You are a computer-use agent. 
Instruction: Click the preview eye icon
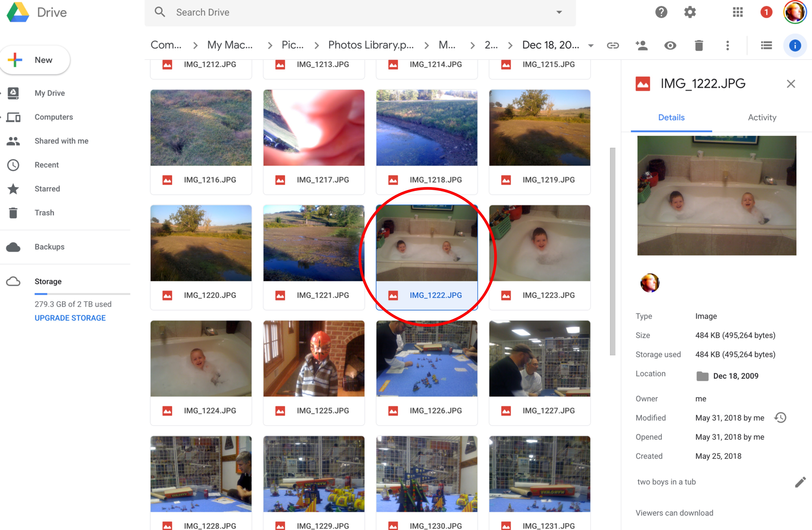[670, 45]
